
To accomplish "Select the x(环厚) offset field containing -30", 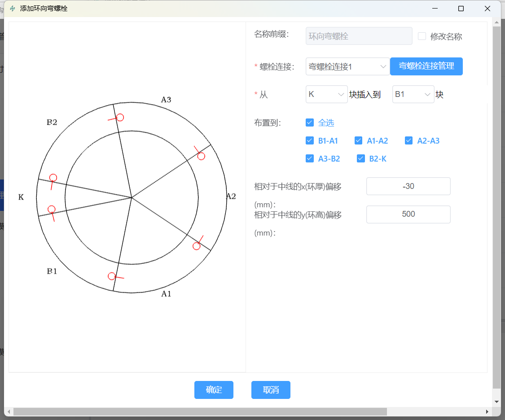I will tap(408, 186).
